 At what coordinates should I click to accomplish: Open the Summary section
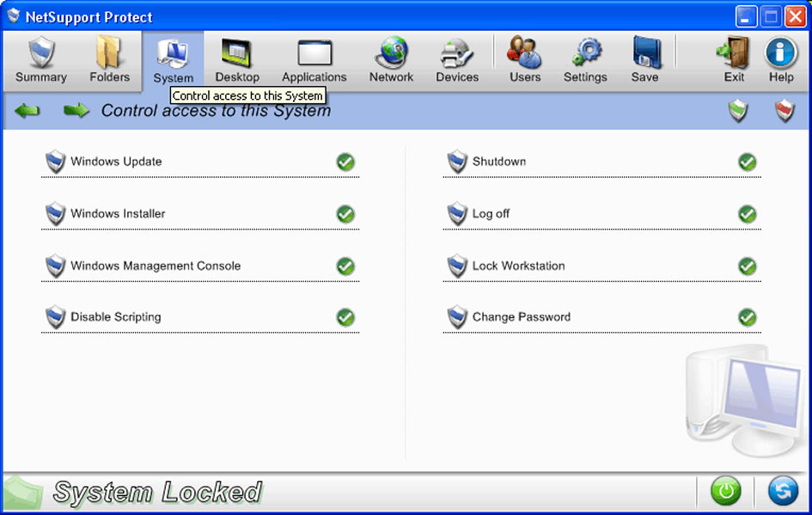point(41,61)
